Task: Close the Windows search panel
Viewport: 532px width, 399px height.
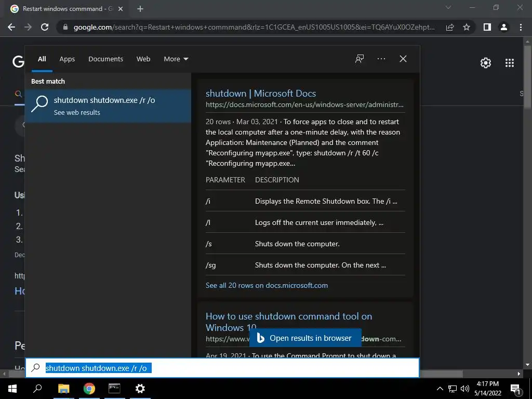Action: pos(403,59)
